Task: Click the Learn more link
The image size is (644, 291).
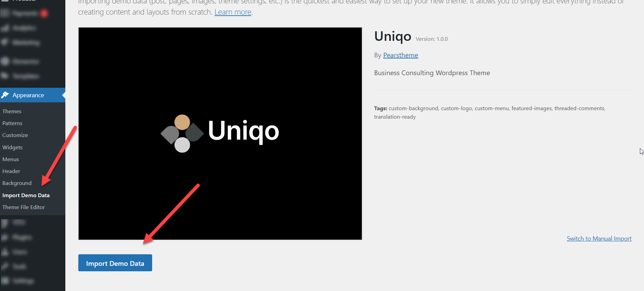Action: (233, 12)
